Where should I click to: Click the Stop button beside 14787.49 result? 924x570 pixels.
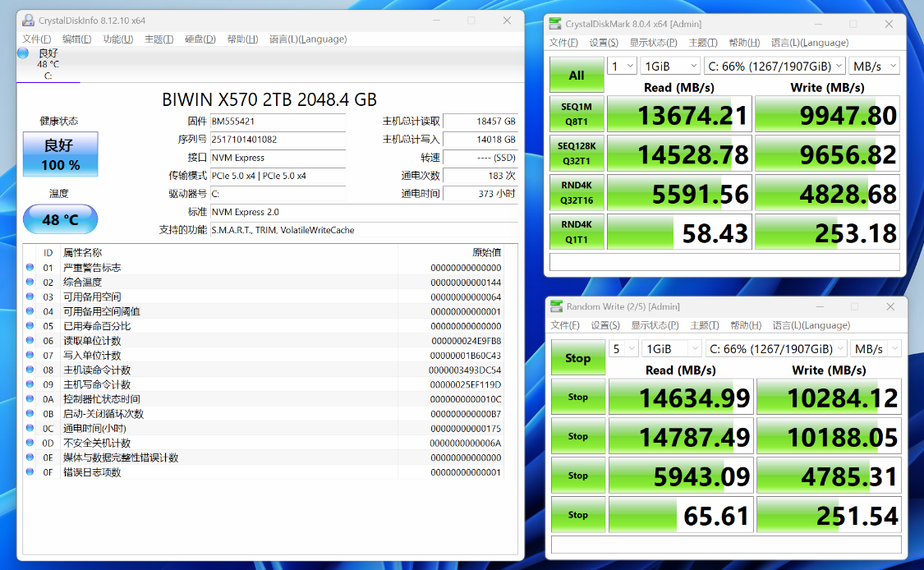(x=578, y=436)
